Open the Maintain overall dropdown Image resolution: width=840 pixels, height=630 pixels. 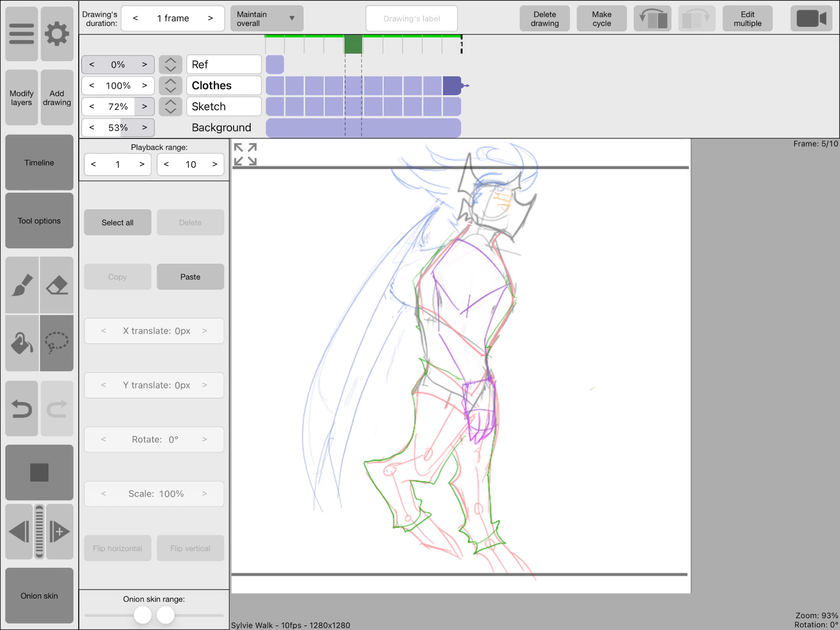[x=267, y=18]
